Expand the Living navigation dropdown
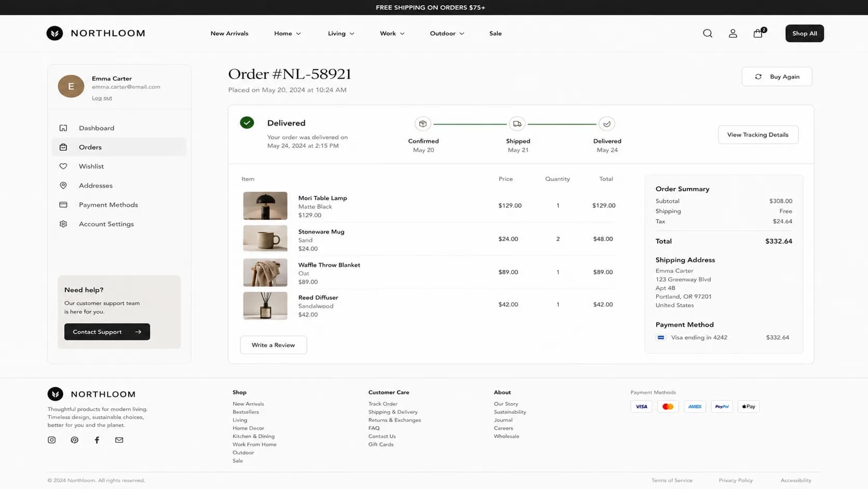Viewport: 868px width, 489px height. coord(341,33)
